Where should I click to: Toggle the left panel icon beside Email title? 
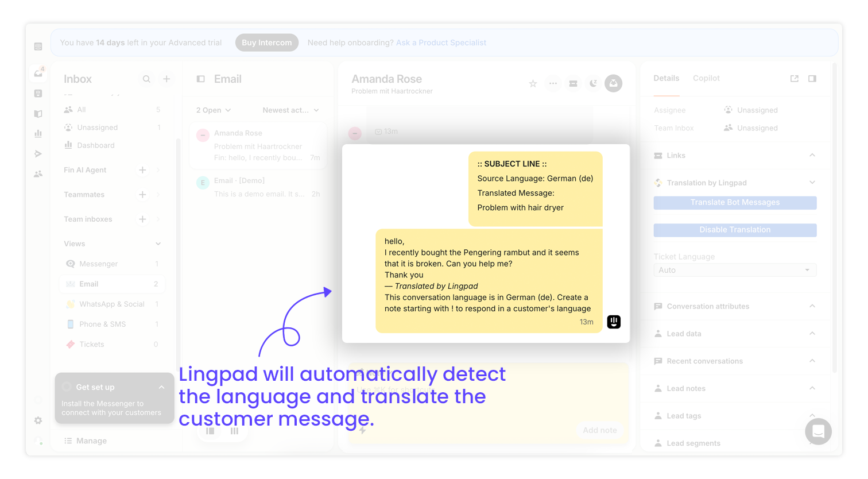(201, 79)
